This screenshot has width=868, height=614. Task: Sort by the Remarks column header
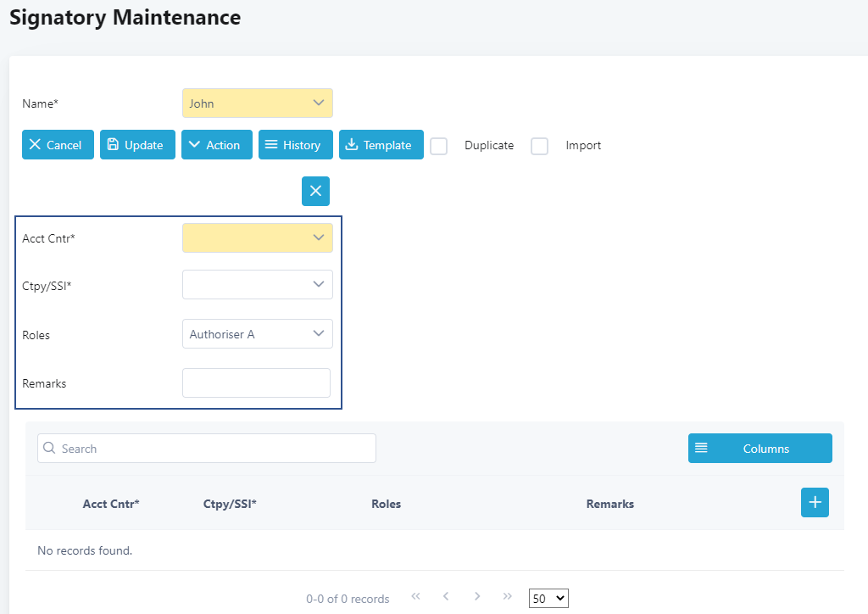610,504
